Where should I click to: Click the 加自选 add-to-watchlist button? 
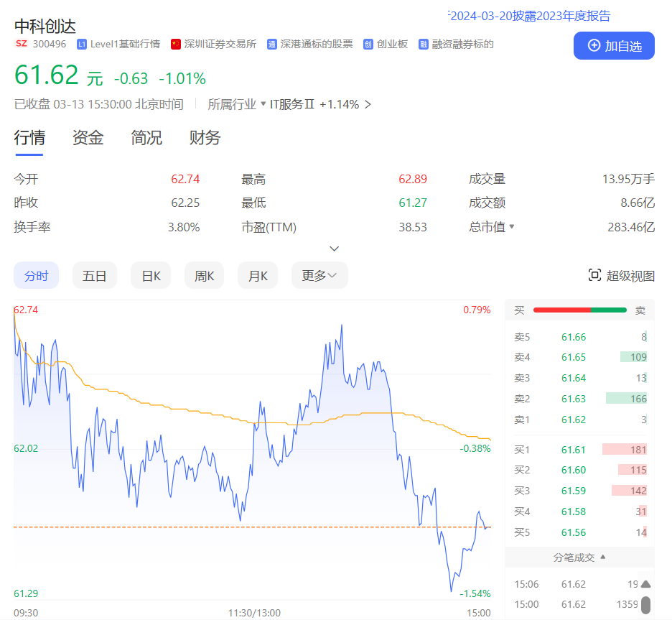(614, 45)
